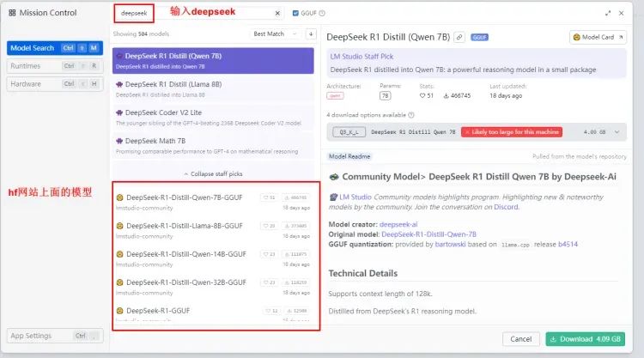Open the LM Studio link
Screen dimensions: 644x358
(x=355, y=197)
